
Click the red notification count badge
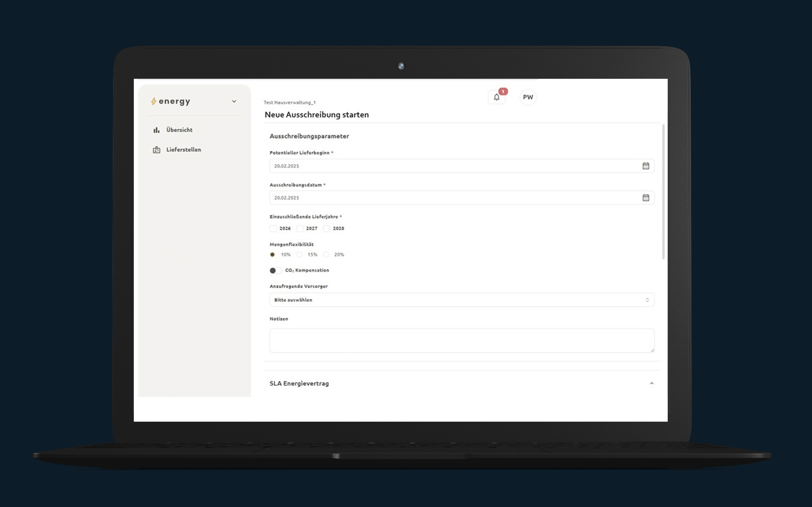coord(503,92)
